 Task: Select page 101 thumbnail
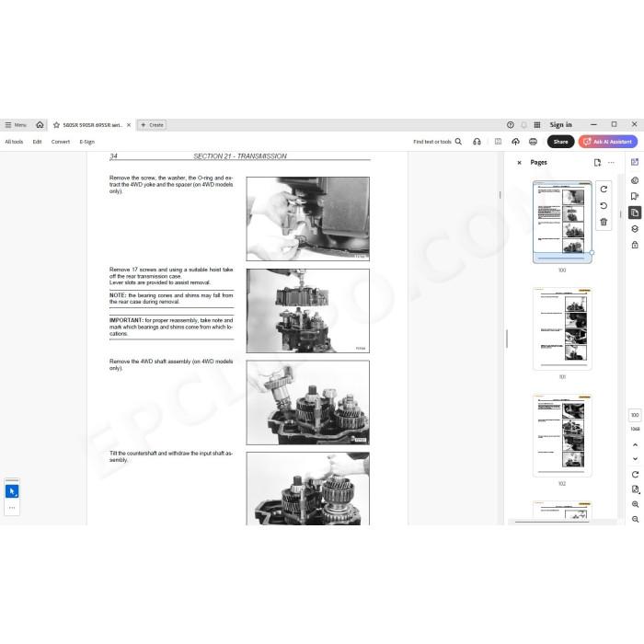(x=562, y=328)
